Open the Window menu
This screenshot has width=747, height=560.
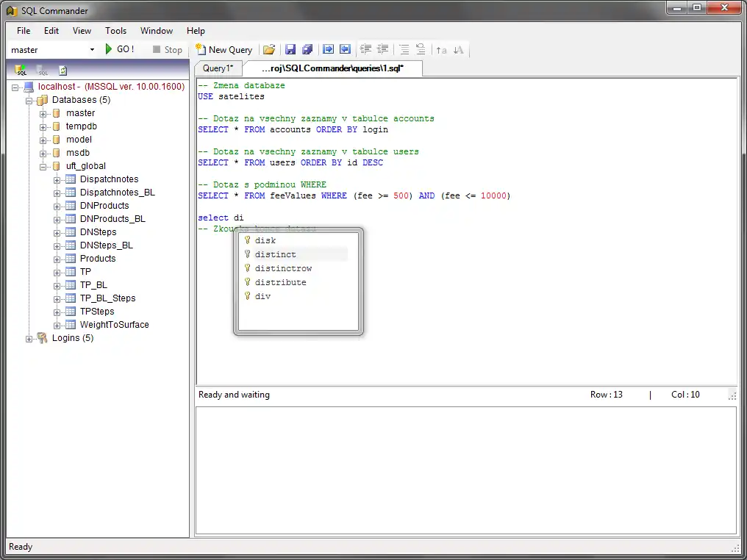click(157, 31)
